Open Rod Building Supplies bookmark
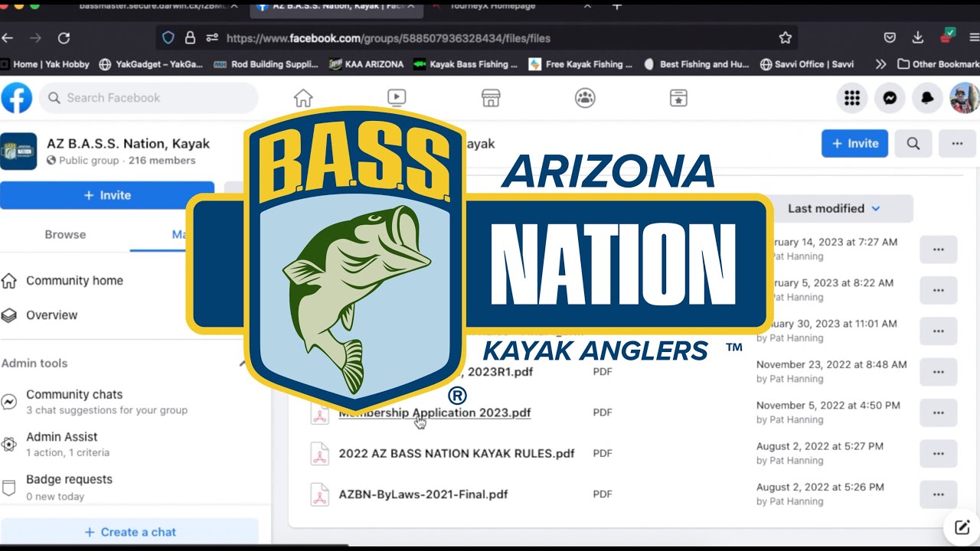The width and height of the screenshot is (980, 551). point(266,64)
